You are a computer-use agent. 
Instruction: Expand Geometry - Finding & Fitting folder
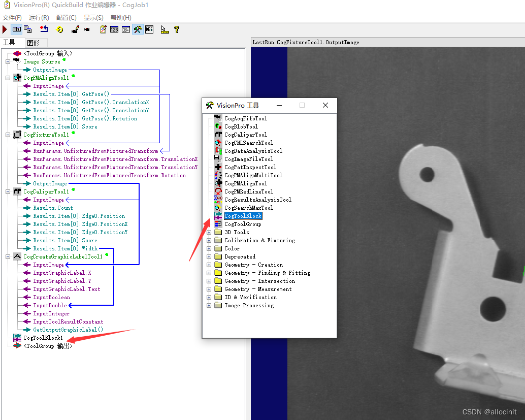[209, 273]
